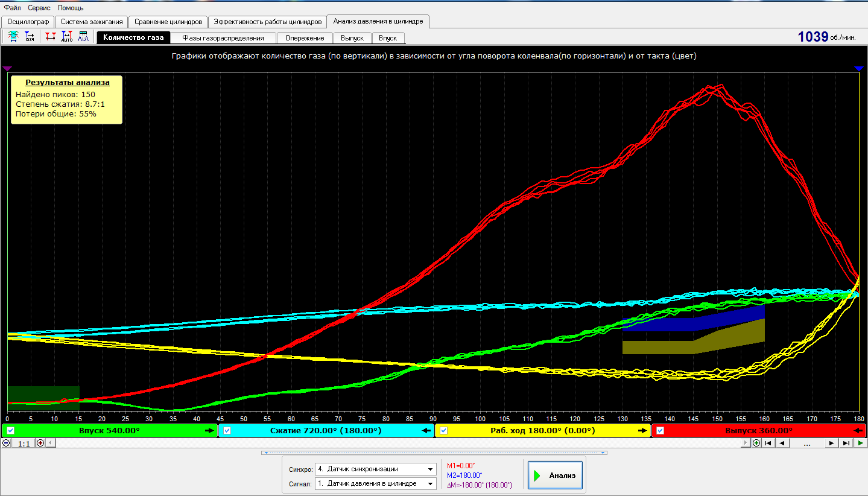Viewport: 868px width, 496px height.
Task: Collapse the bottom panel splitter handle
Action: pos(434,452)
